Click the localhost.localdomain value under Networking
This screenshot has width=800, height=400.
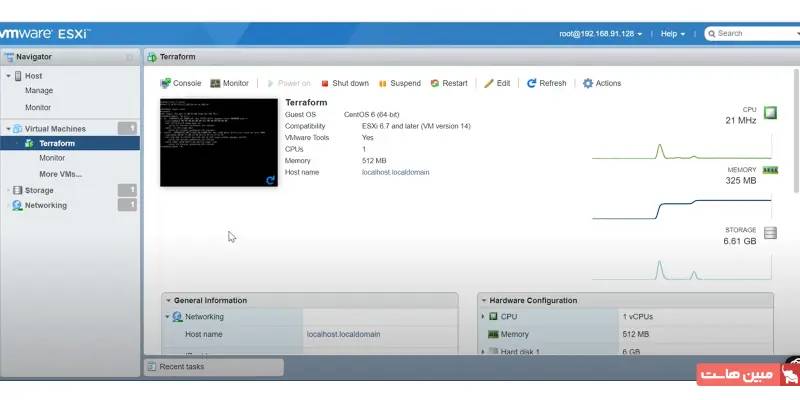click(x=343, y=335)
